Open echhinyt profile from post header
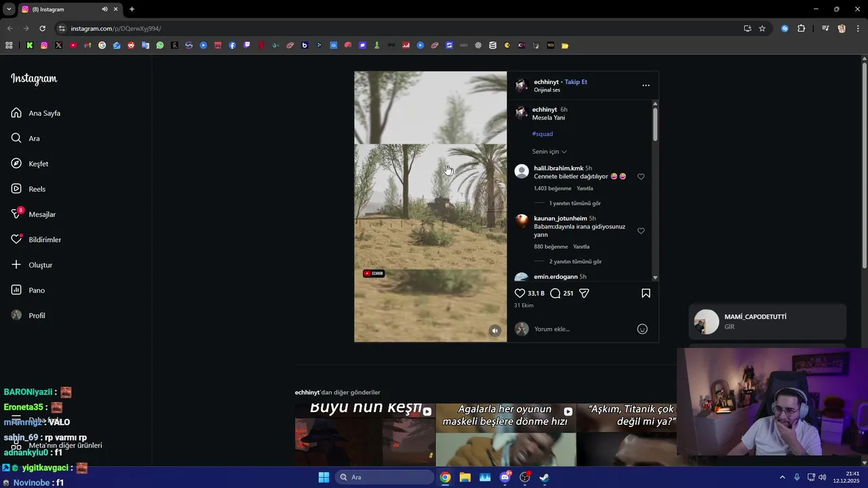This screenshot has width=868, height=488. (547, 82)
